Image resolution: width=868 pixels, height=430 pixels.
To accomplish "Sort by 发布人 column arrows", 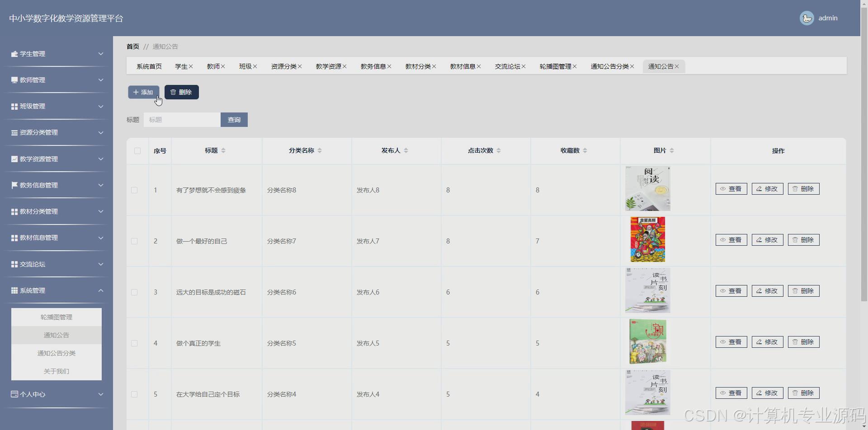I will pos(406,150).
